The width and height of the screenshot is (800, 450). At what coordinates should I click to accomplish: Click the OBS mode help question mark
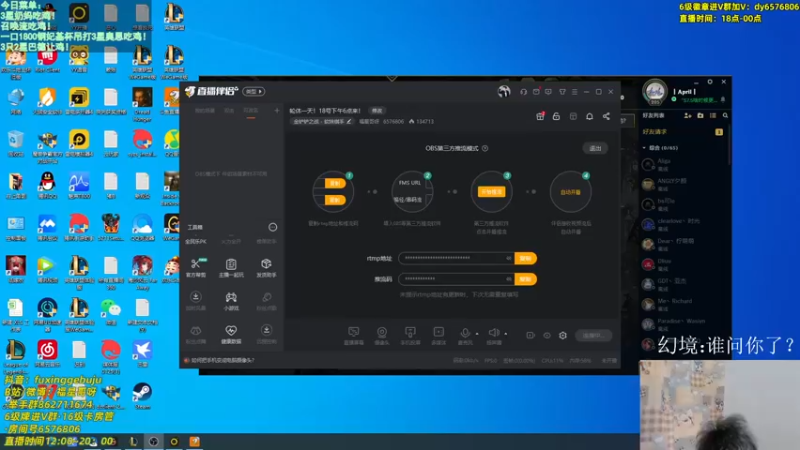(x=485, y=148)
